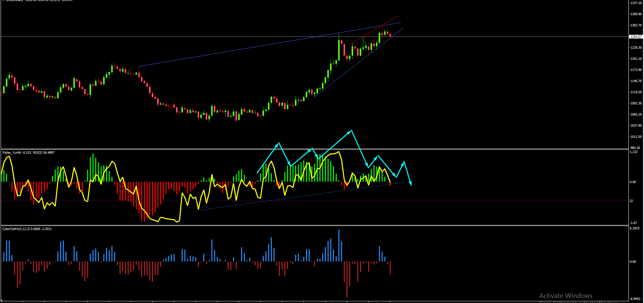644x303 pixels.
Task: Click the RSI(5) 56.4897 indicator value
Action: click(x=44, y=153)
